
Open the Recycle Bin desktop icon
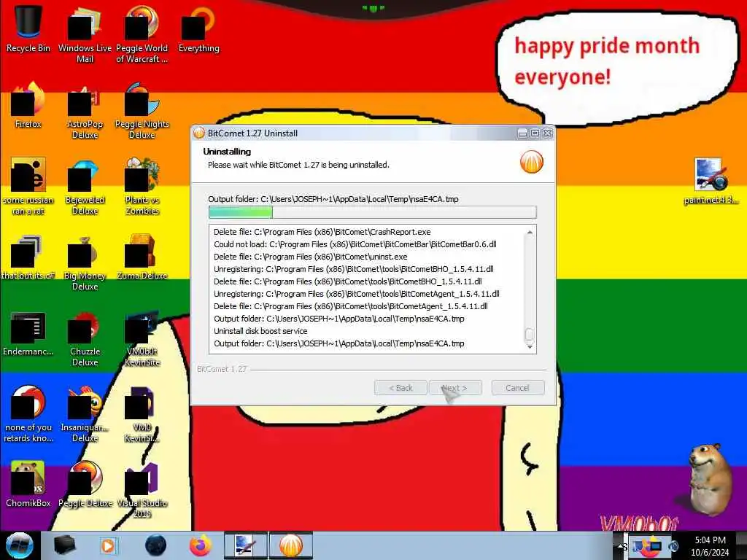coord(28,28)
